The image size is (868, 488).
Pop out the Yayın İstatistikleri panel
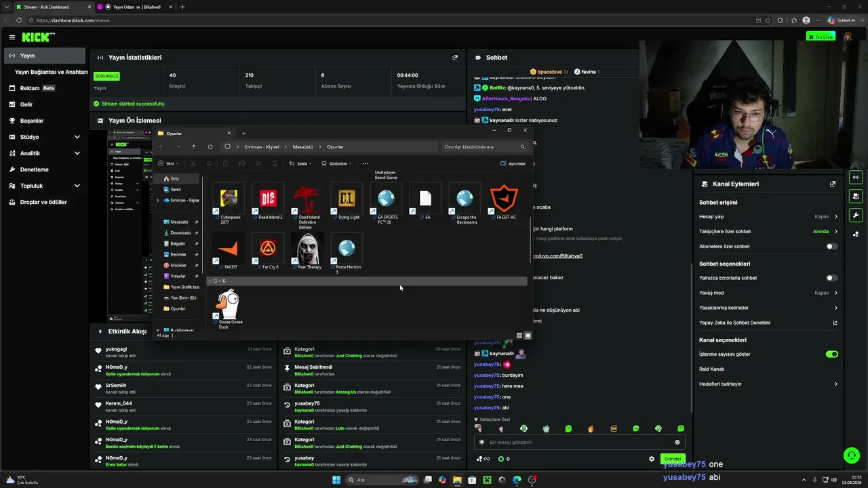pyautogui.click(x=455, y=58)
